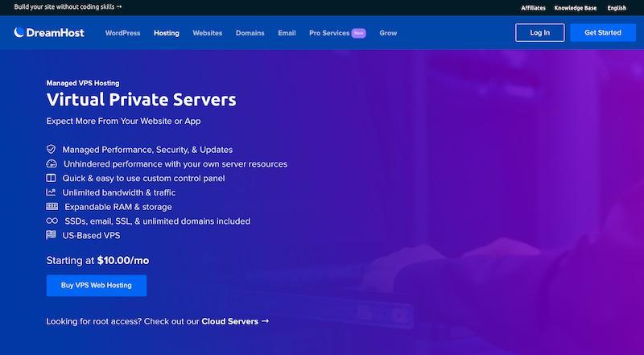Open the Grow menu
Image resolution: width=644 pixels, height=355 pixels.
(x=388, y=33)
